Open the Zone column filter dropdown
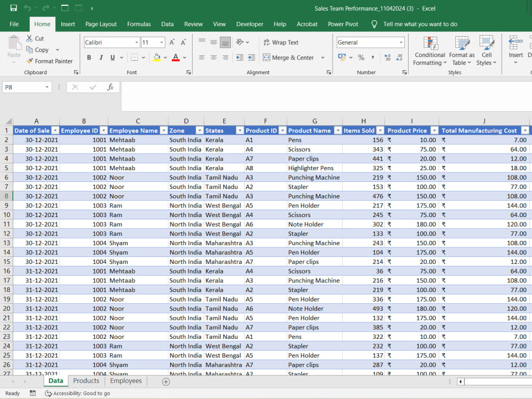 tap(199, 131)
